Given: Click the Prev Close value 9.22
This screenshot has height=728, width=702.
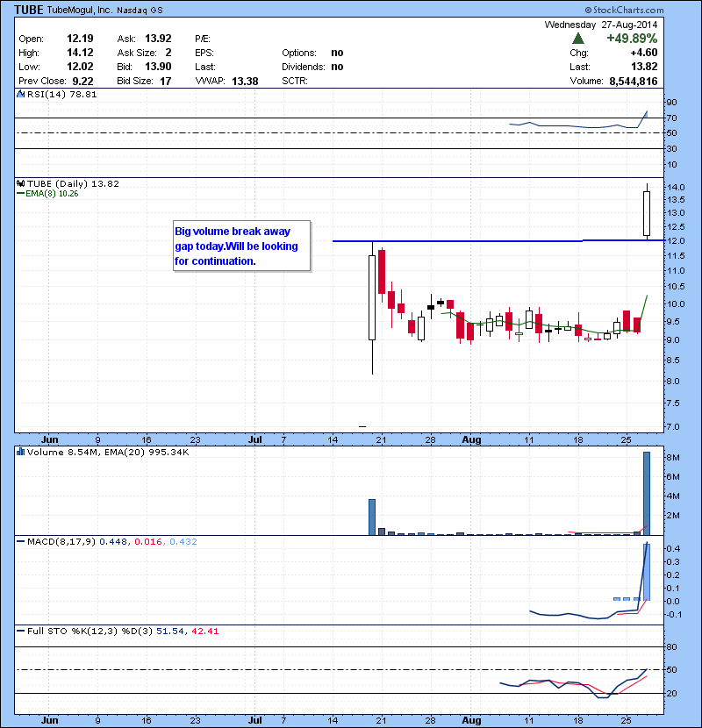Looking at the screenshot, I should (x=82, y=82).
